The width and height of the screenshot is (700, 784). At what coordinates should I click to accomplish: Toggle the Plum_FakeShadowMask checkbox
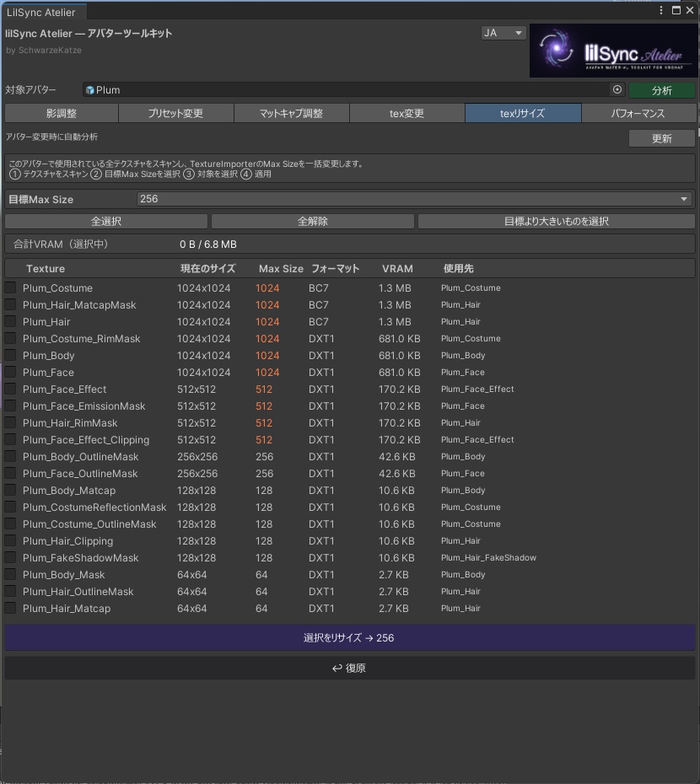(x=10, y=557)
